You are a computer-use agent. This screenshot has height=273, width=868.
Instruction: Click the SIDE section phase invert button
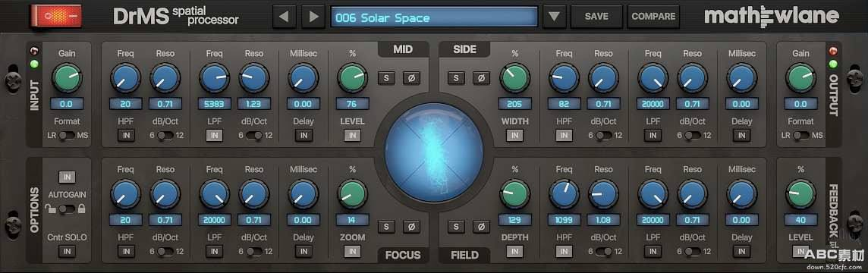[481, 78]
